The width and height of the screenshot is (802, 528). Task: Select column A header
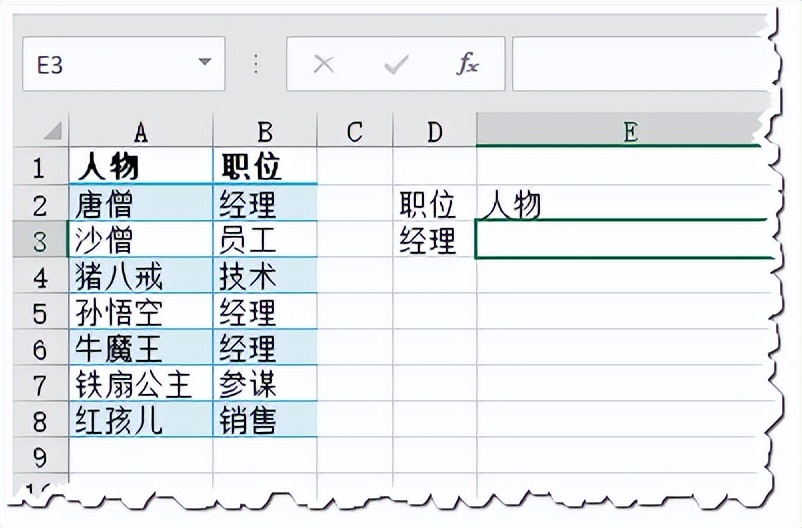coord(141,131)
